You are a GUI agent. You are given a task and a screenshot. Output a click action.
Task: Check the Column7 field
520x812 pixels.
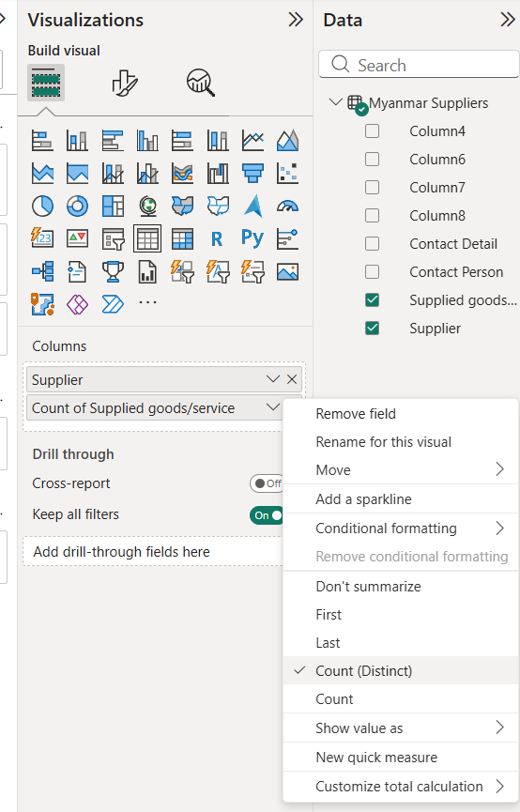pyautogui.click(x=372, y=188)
